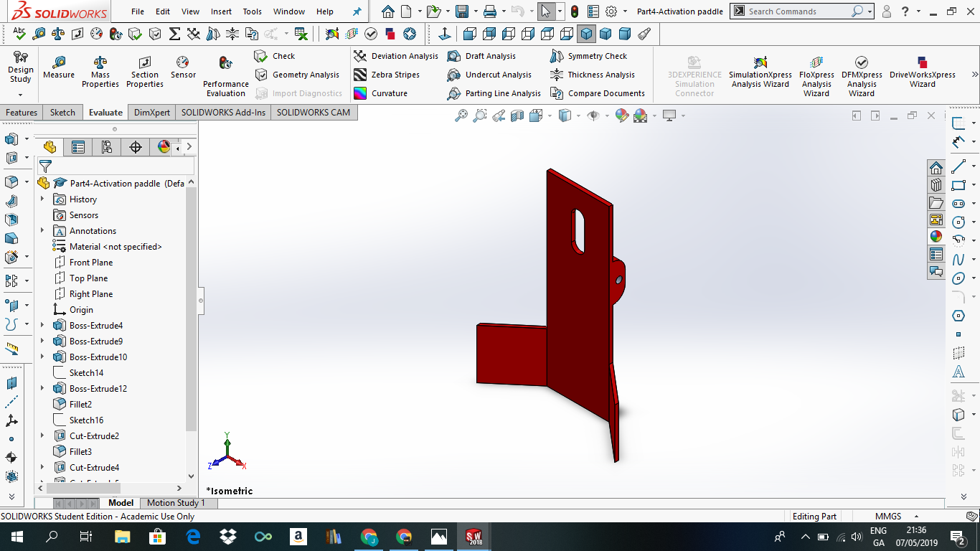Toggle Draft Analysis

pyautogui.click(x=481, y=56)
